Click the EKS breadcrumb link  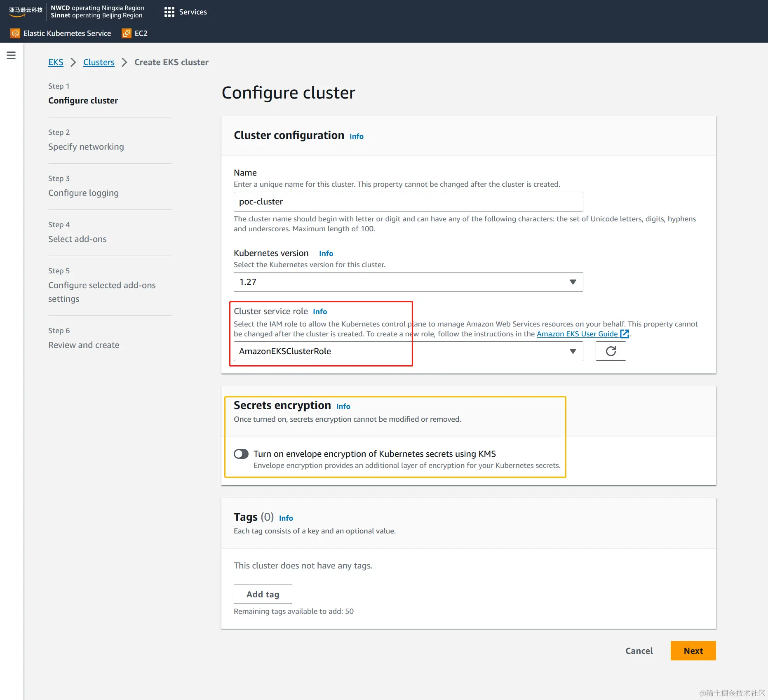click(56, 62)
